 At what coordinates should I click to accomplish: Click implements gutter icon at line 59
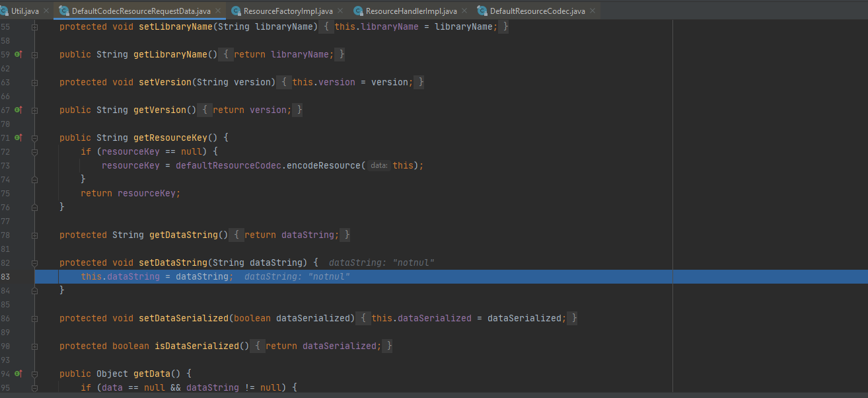pyautogui.click(x=18, y=54)
